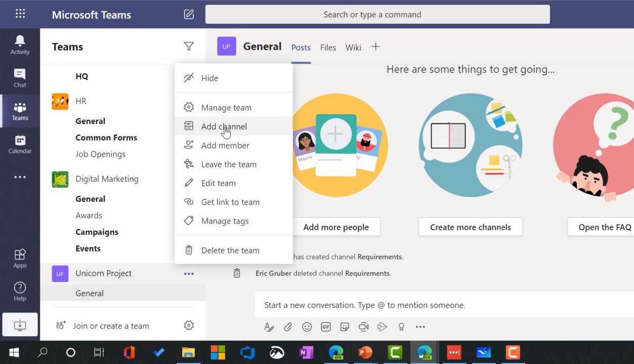Select Edit team from the menu
This screenshot has height=364, width=634.
click(x=234, y=183)
